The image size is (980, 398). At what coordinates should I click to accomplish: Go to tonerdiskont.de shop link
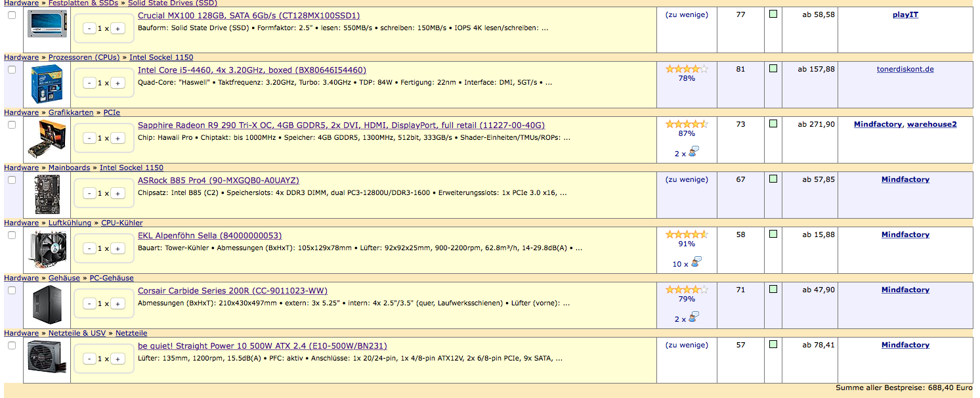905,69
